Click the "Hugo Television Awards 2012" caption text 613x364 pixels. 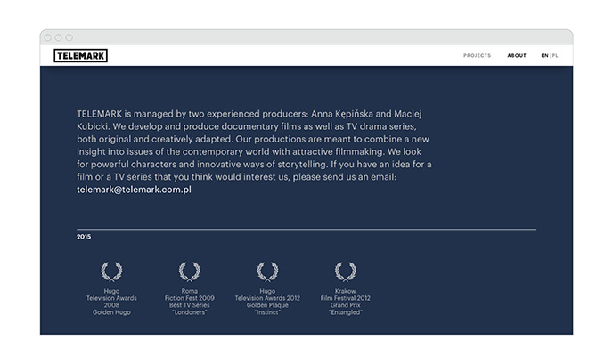pyautogui.click(x=267, y=298)
